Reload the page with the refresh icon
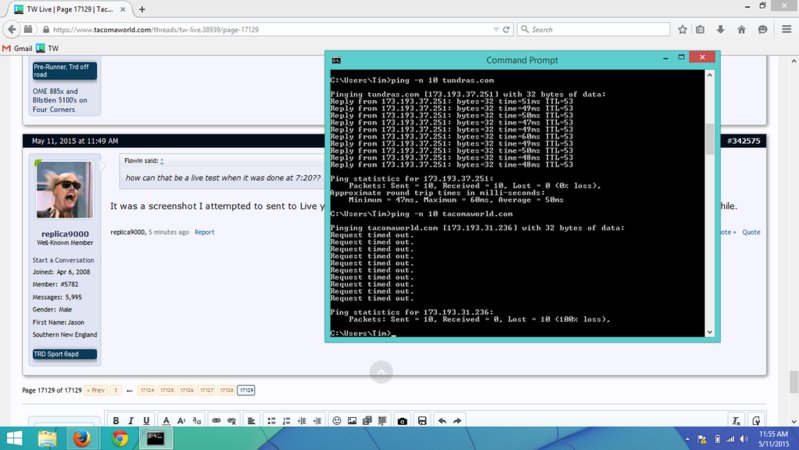 coord(506,30)
